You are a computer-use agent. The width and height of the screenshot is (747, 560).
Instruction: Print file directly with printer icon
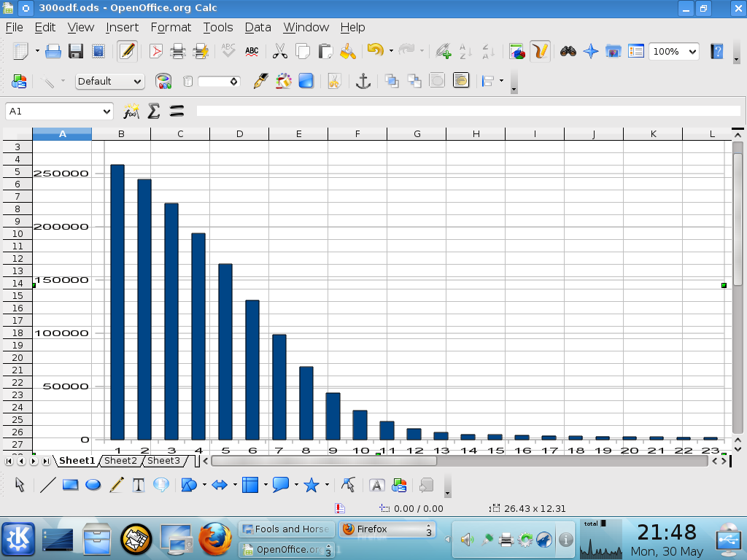pos(178,51)
